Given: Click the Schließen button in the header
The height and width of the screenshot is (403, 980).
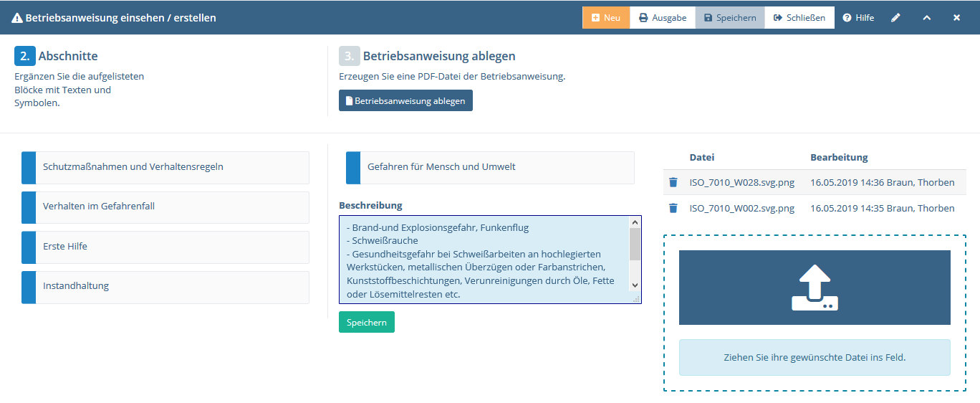Looking at the screenshot, I should pos(799,18).
